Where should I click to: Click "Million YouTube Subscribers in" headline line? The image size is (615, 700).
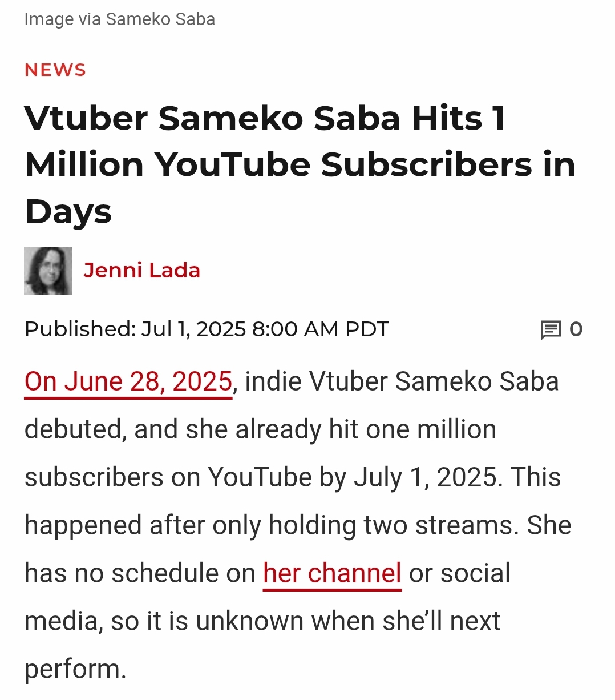(x=300, y=165)
